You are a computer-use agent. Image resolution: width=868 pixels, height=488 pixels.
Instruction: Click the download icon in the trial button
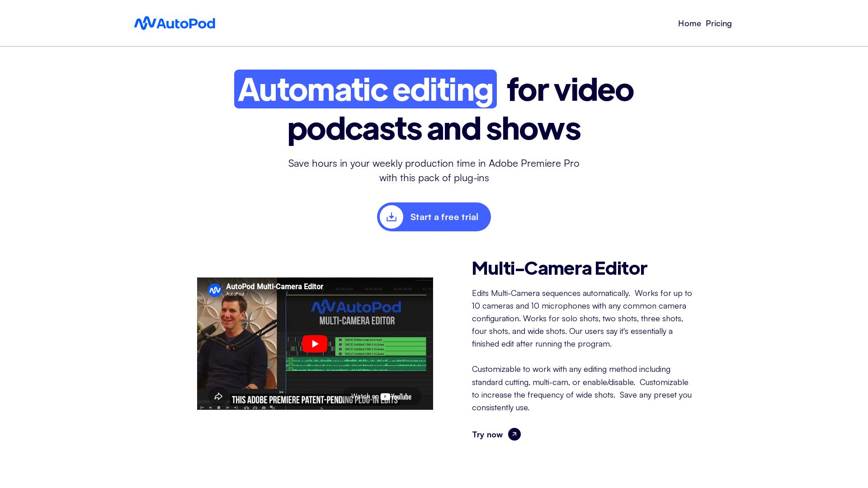(x=392, y=217)
